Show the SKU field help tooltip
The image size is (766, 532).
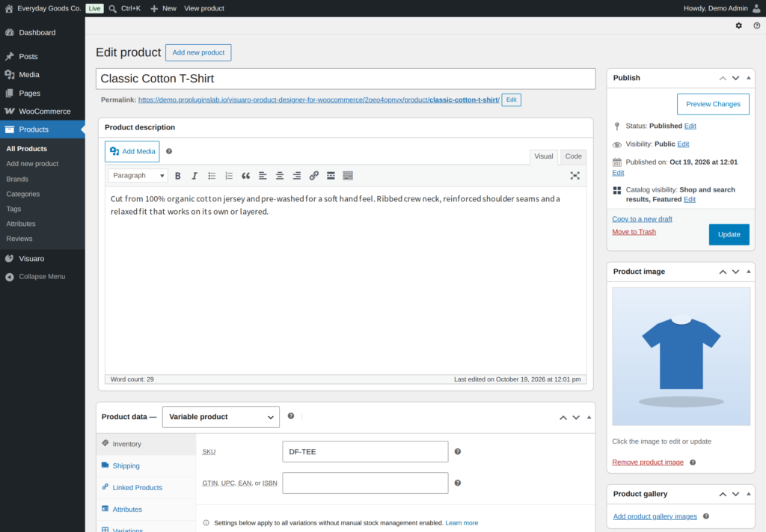coord(458,451)
